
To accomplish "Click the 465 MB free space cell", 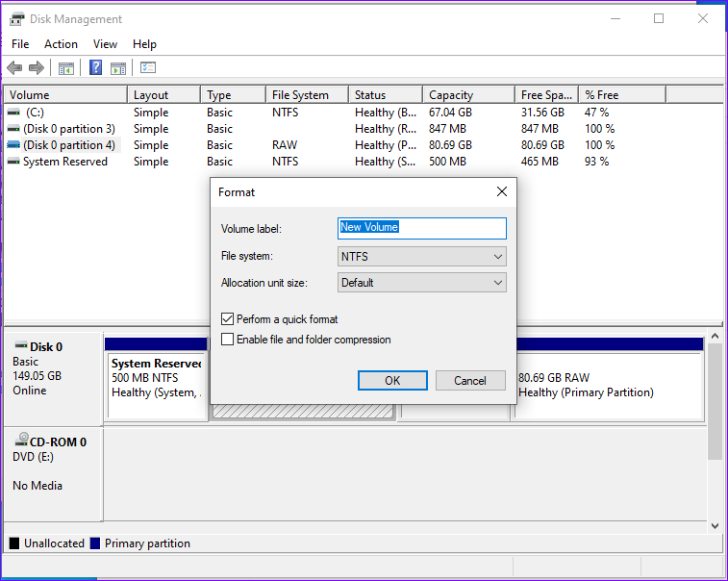I will click(540, 162).
